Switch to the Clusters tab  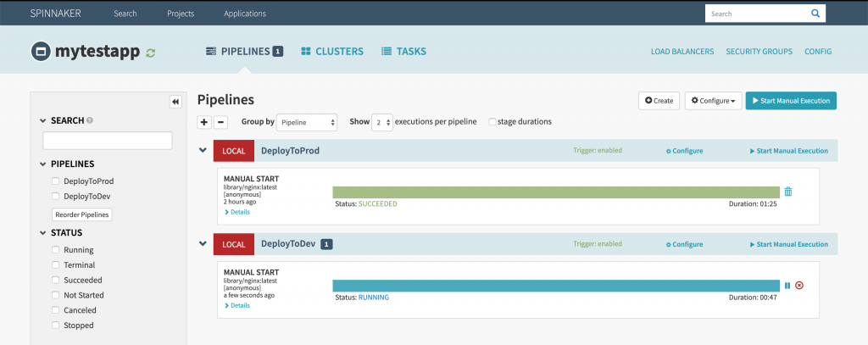coord(331,52)
